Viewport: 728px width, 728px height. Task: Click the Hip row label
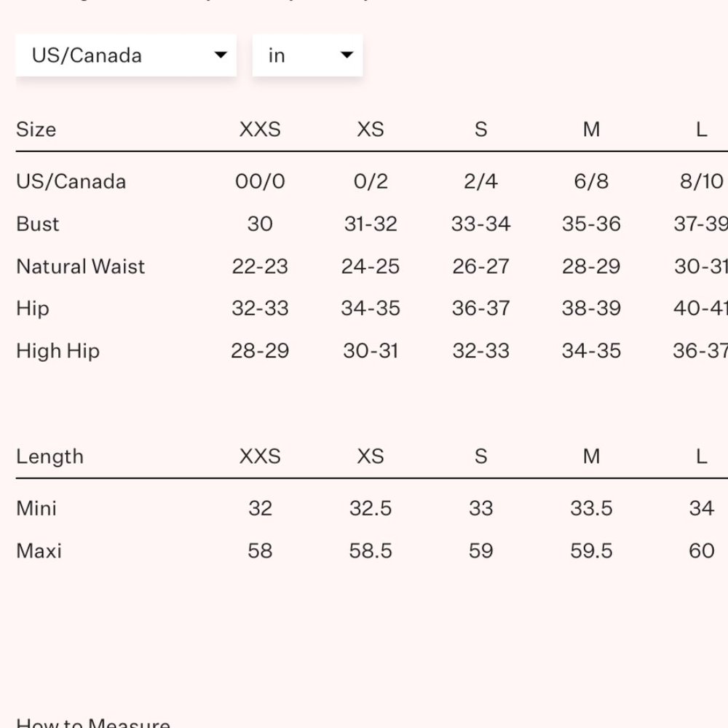(33, 309)
